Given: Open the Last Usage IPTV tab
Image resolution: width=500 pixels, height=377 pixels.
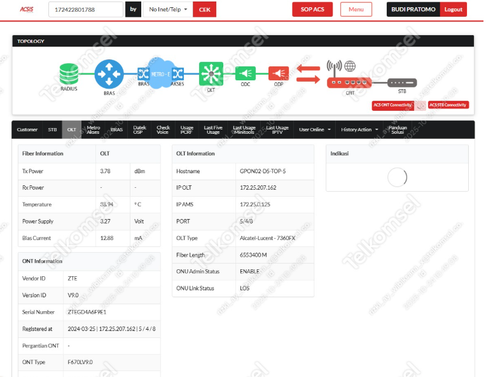Looking at the screenshot, I should [277, 130].
